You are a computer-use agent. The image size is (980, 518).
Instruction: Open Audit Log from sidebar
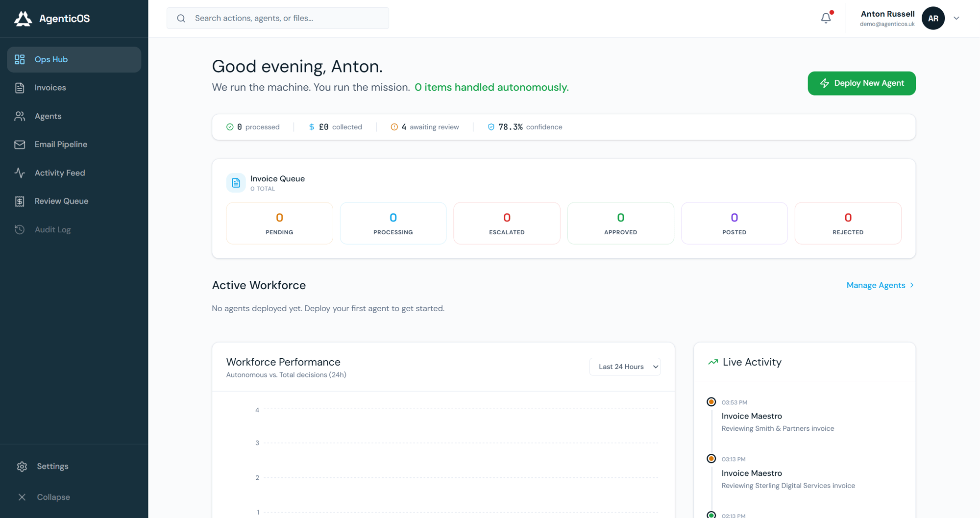[74, 229]
